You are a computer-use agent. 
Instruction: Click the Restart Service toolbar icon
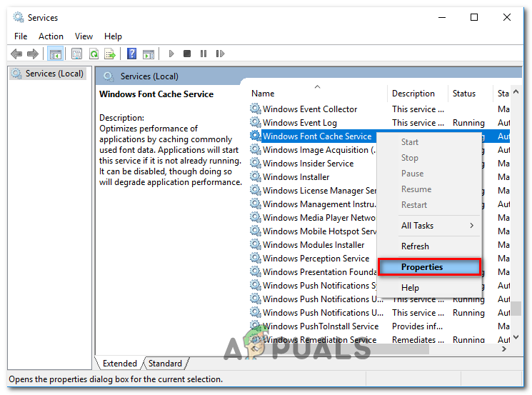[220, 54]
